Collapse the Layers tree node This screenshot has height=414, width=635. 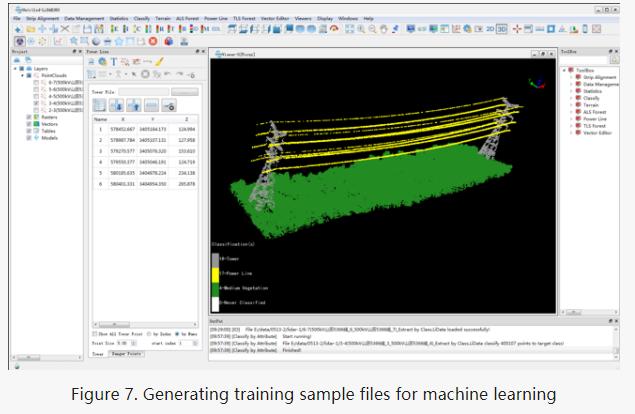(16, 68)
